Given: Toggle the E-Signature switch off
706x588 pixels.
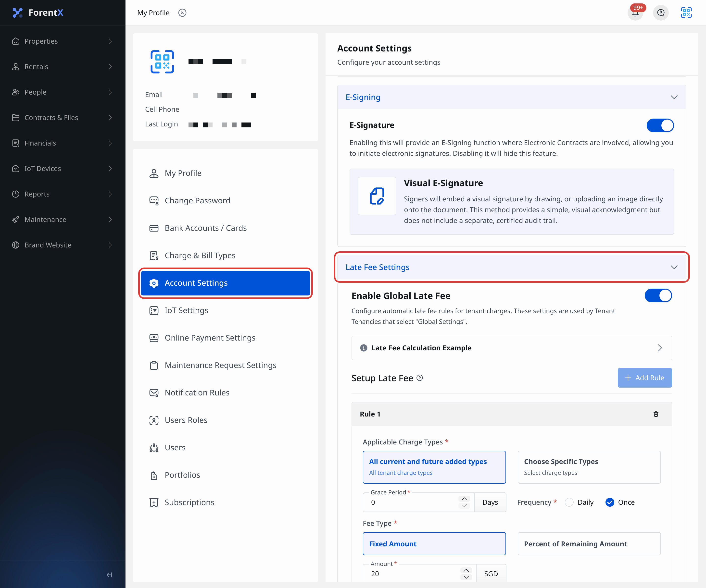Looking at the screenshot, I should tap(660, 125).
